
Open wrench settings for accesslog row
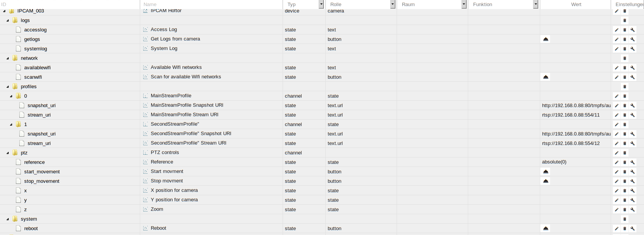[633, 30]
